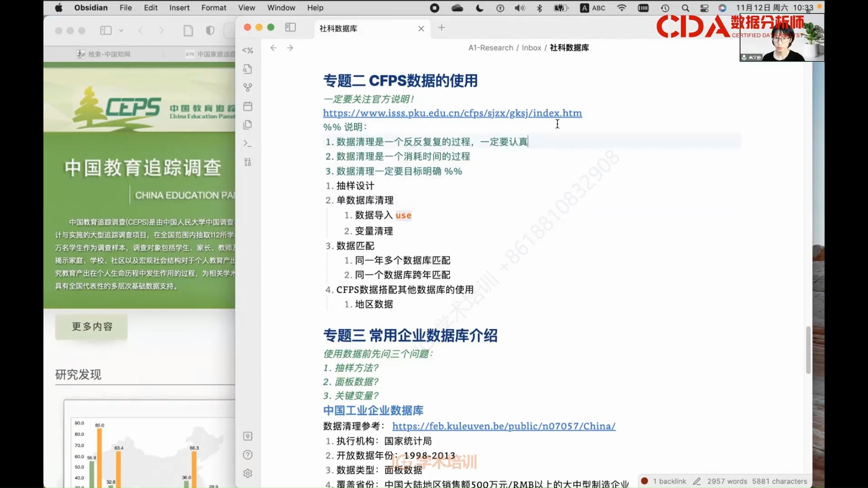This screenshot has height=488, width=868.
Task: Open the File menu
Action: click(x=126, y=8)
